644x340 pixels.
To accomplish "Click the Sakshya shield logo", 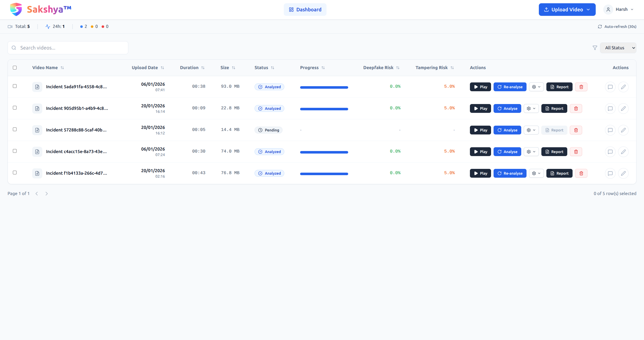I will tap(16, 9).
